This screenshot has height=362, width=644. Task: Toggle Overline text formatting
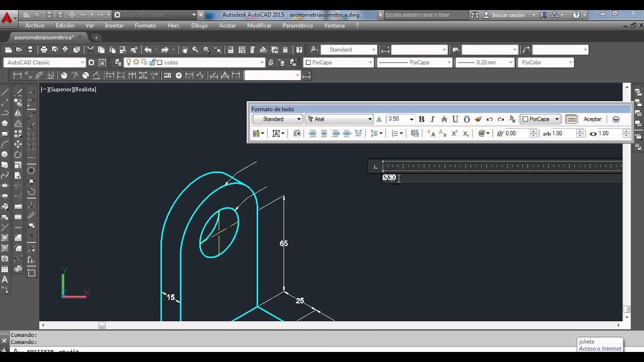coord(466,119)
